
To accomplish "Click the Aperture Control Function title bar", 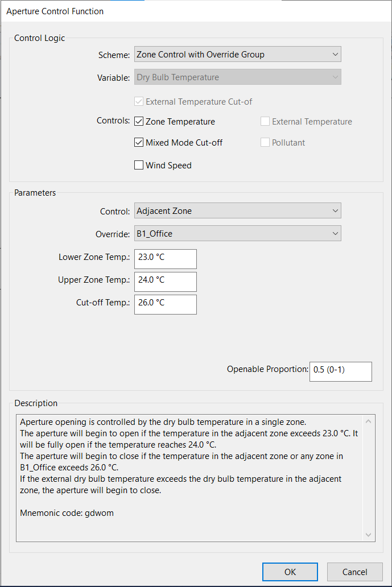I will [x=196, y=11].
